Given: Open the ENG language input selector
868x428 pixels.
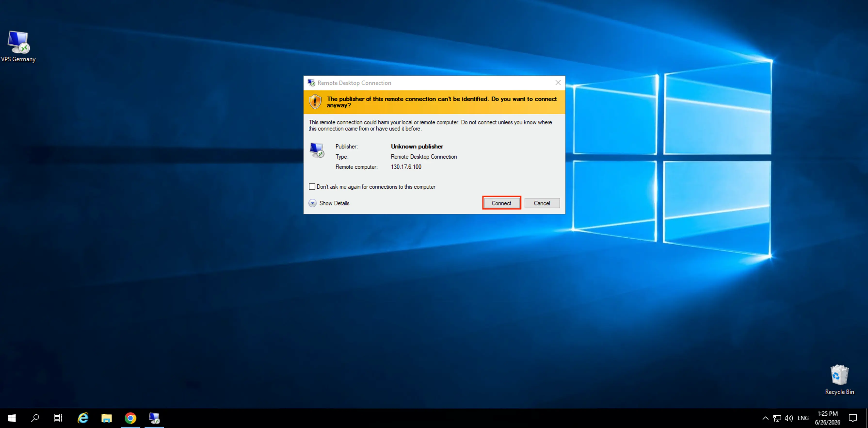Looking at the screenshot, I should tap(803, 418).
